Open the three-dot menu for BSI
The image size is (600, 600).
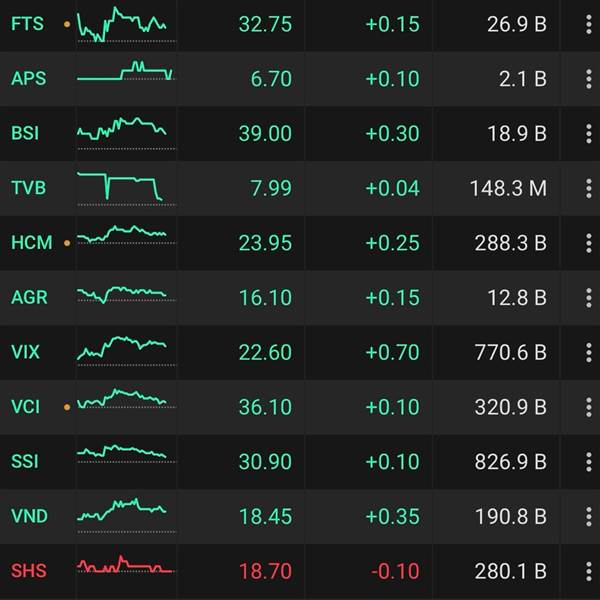(590, 133)
